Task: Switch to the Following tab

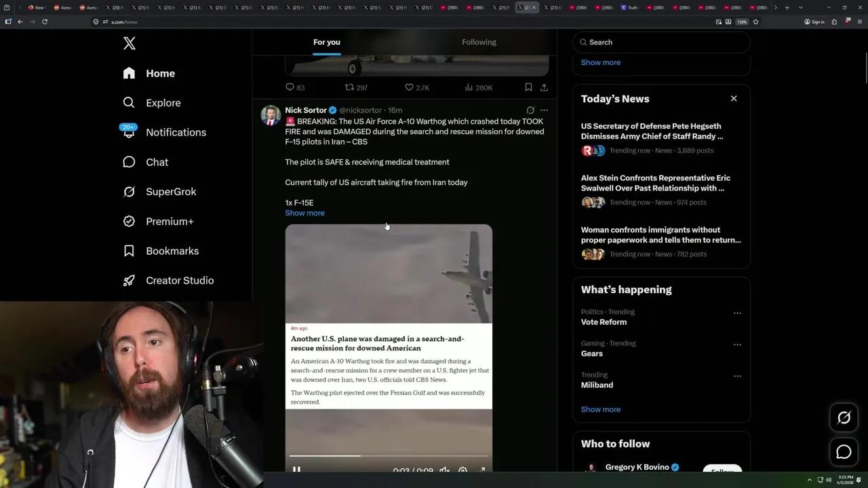Action: click(x=479, y=42)
